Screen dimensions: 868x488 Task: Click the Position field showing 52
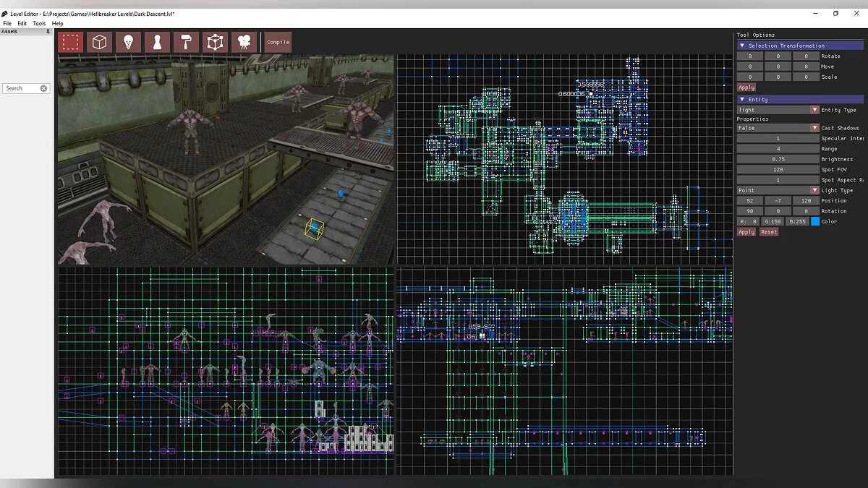pos(750,200)
